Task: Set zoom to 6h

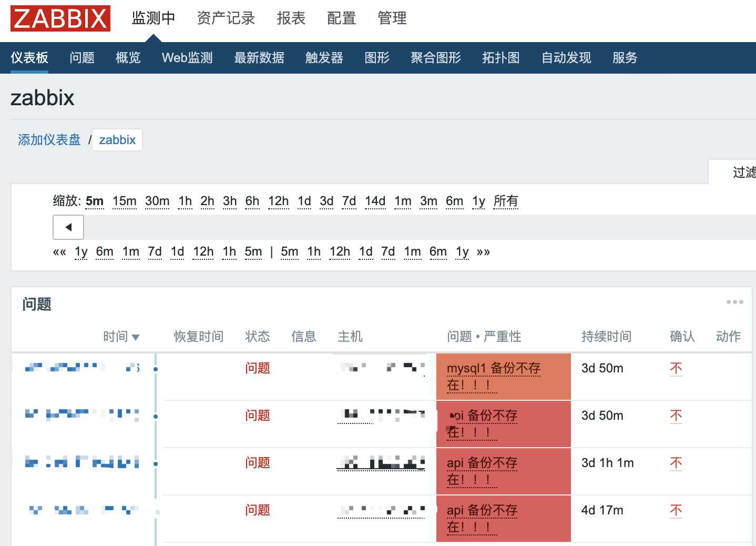Action: (x=252, y=201)
